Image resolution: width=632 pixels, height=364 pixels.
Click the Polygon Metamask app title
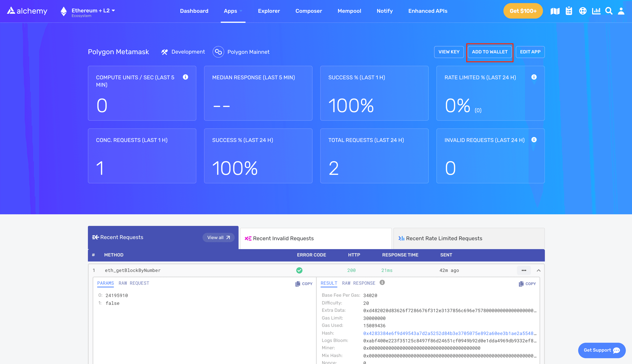[x=118, y=52]
